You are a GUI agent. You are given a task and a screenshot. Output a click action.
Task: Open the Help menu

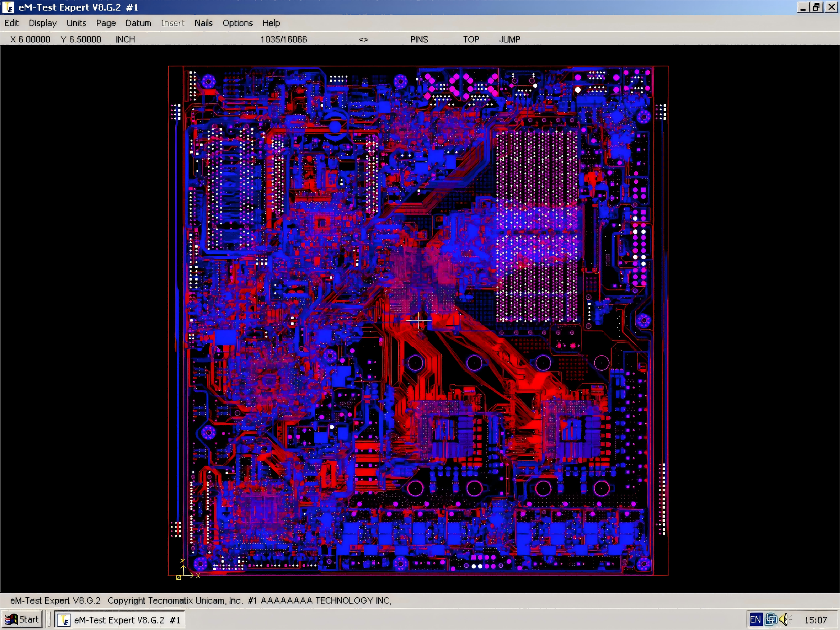(271, 23)
